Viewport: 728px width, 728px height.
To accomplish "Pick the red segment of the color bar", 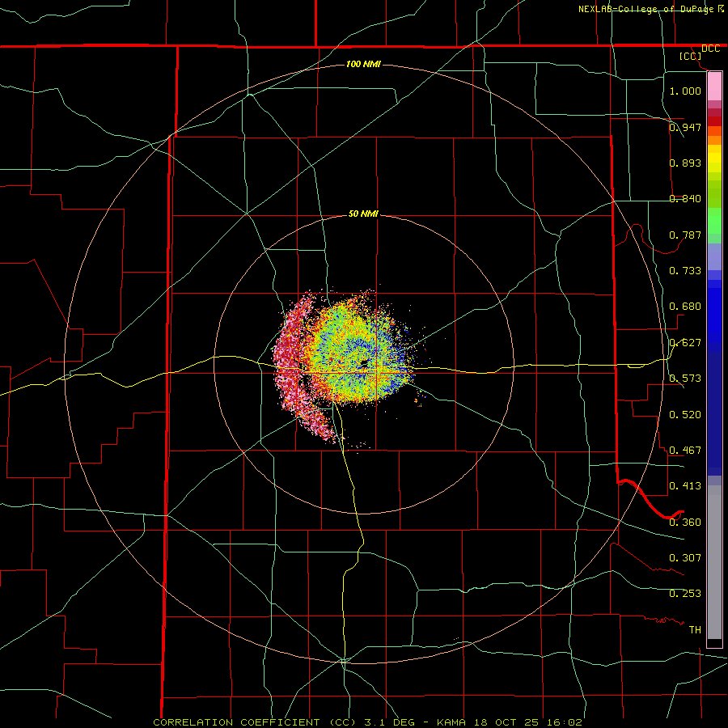I will coord(714,121).
